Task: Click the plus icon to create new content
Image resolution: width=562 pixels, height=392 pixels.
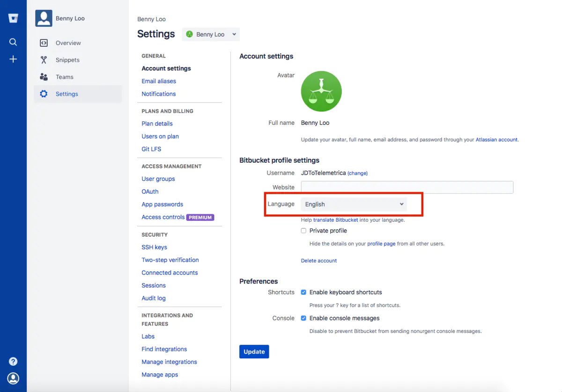Action: (x=13, y=59)
